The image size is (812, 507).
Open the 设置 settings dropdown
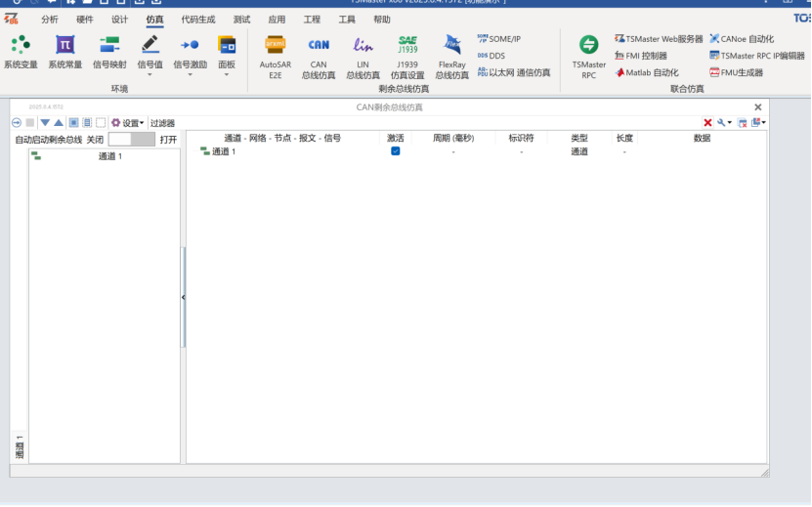point(127,123)
